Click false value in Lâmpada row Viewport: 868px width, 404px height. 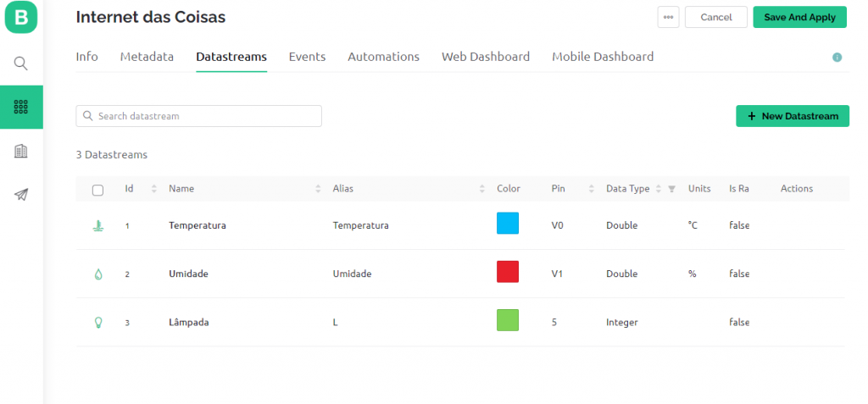739,323
